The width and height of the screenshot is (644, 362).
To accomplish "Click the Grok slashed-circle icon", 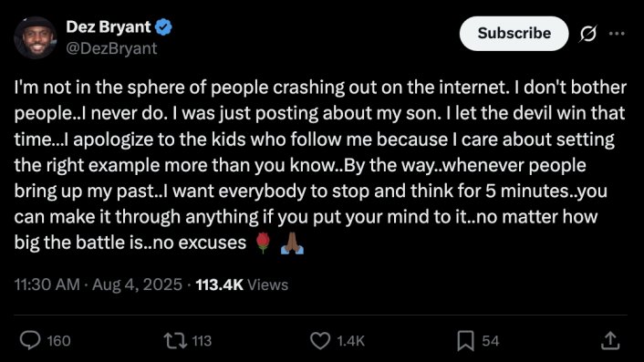I will pos(587,34).
